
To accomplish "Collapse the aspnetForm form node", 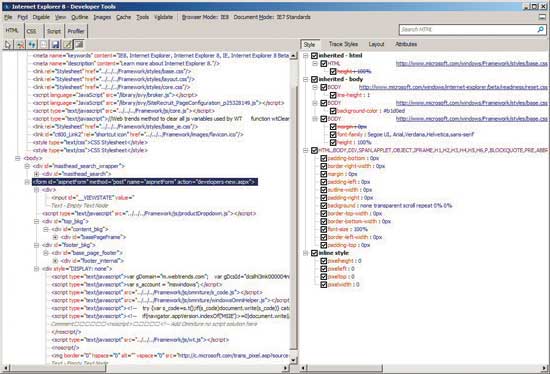I will 27,182.
